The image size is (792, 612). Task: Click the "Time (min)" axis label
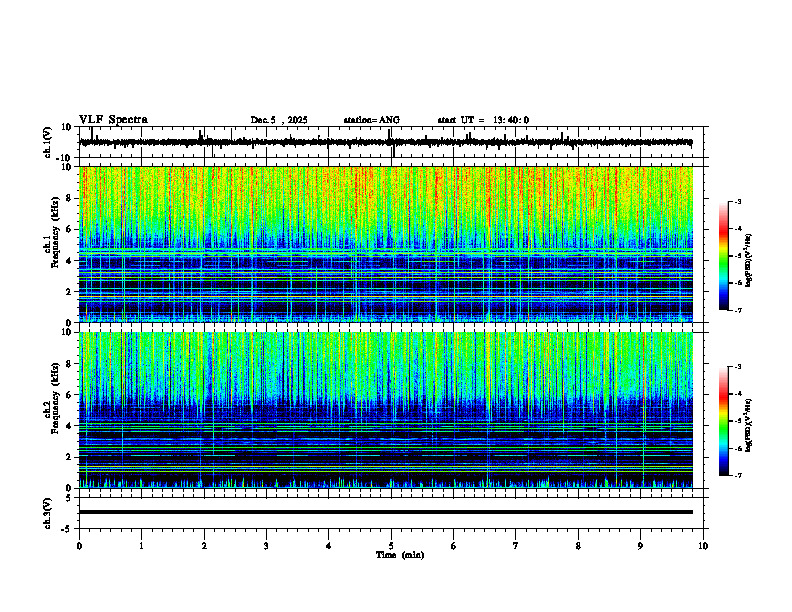(x=400, y=555)
